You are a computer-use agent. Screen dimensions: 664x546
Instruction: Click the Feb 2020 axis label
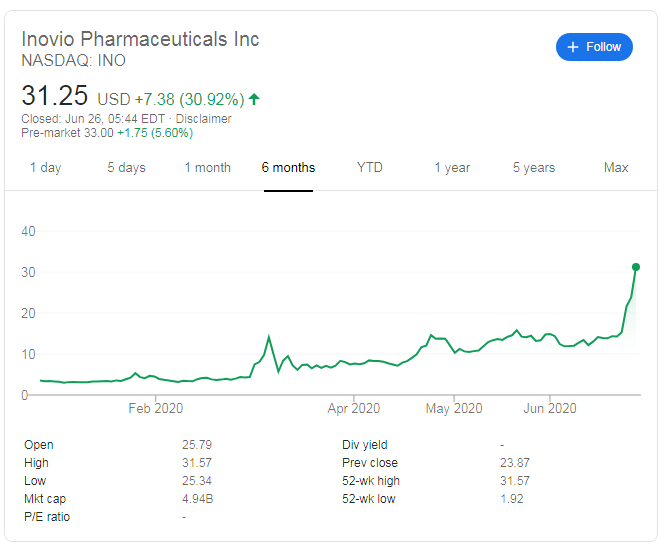(x=156, y=408)
